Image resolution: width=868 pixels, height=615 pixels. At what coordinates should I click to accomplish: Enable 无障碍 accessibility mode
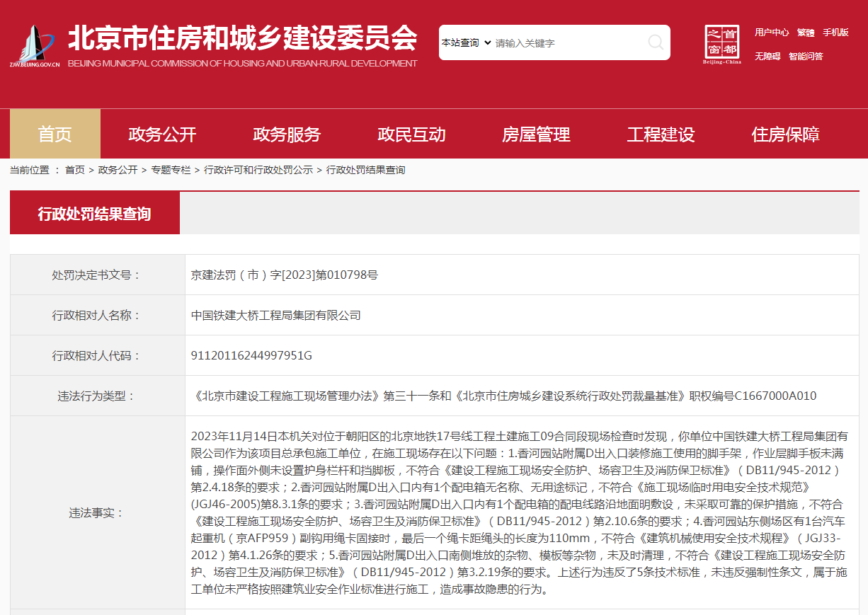(767, 57)
